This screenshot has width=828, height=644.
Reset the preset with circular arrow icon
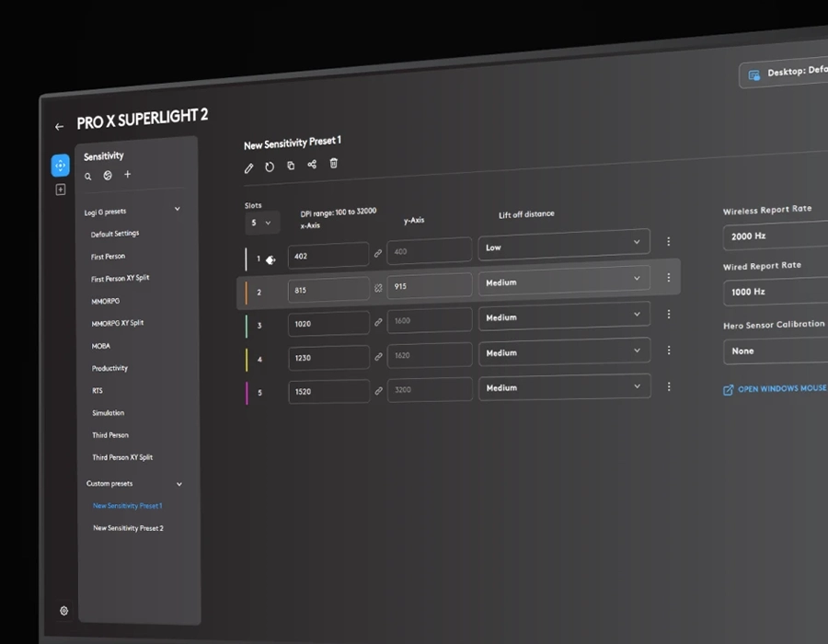click(x=270, y=167)
